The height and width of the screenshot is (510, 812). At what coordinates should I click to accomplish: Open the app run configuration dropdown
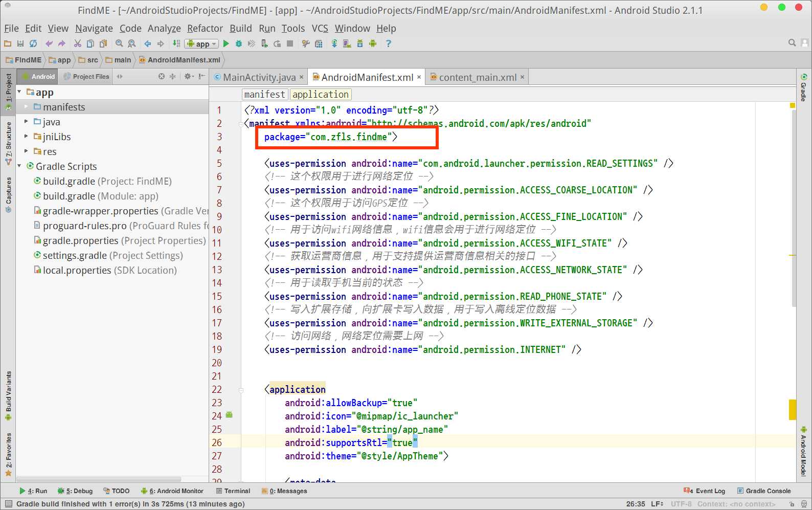(201, 44)
